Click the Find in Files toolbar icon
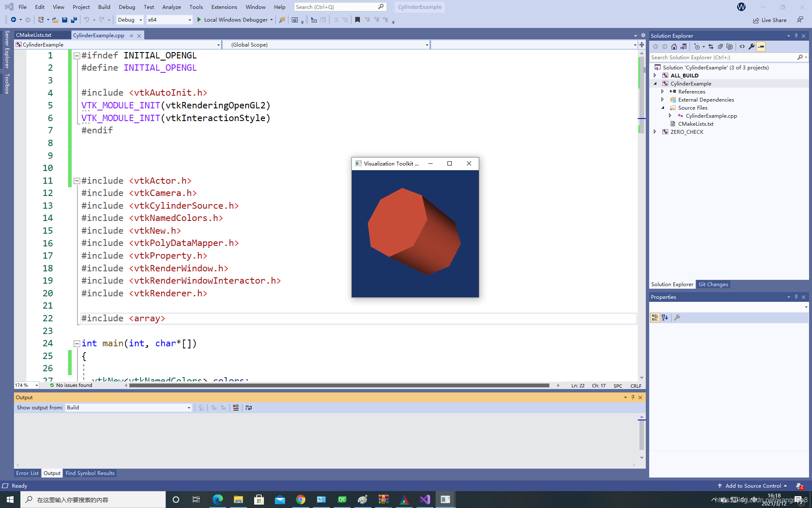The height and width of the screenshot is (508, 812). coord(282,20)
